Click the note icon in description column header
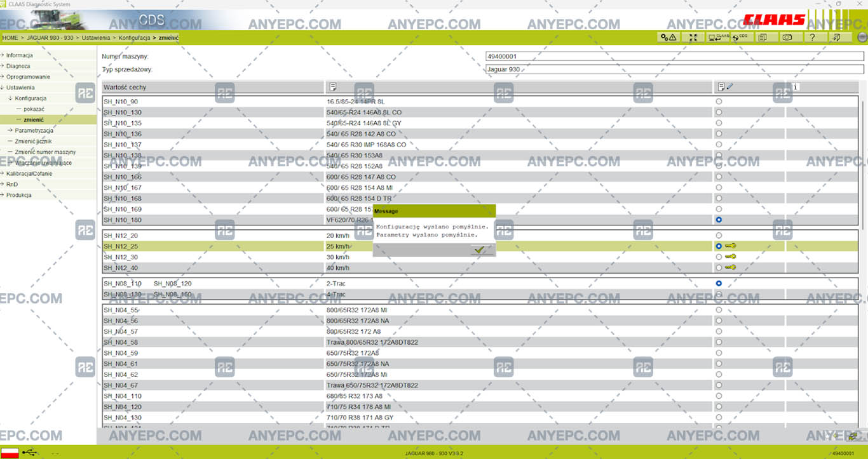 333,87
